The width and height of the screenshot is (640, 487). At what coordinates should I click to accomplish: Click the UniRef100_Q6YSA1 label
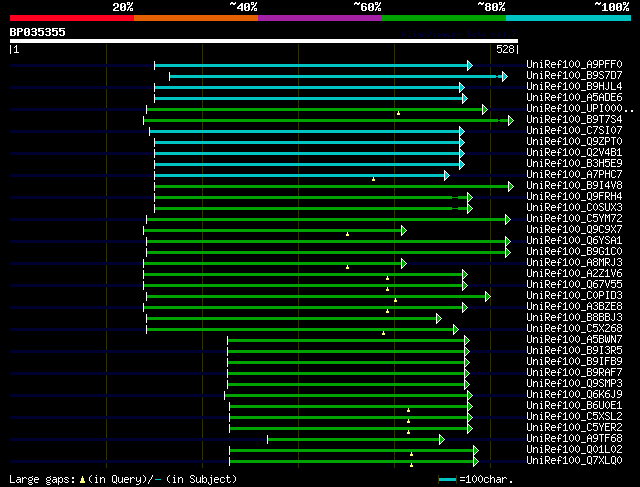(574, 241)
